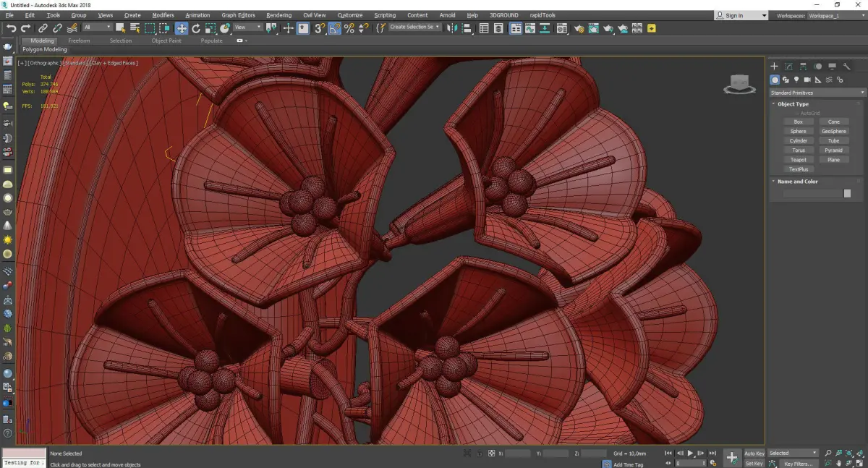This screenshot has height=468, width=868.
Task: Click the Key Filters button
Action: [x=799, y=464]
